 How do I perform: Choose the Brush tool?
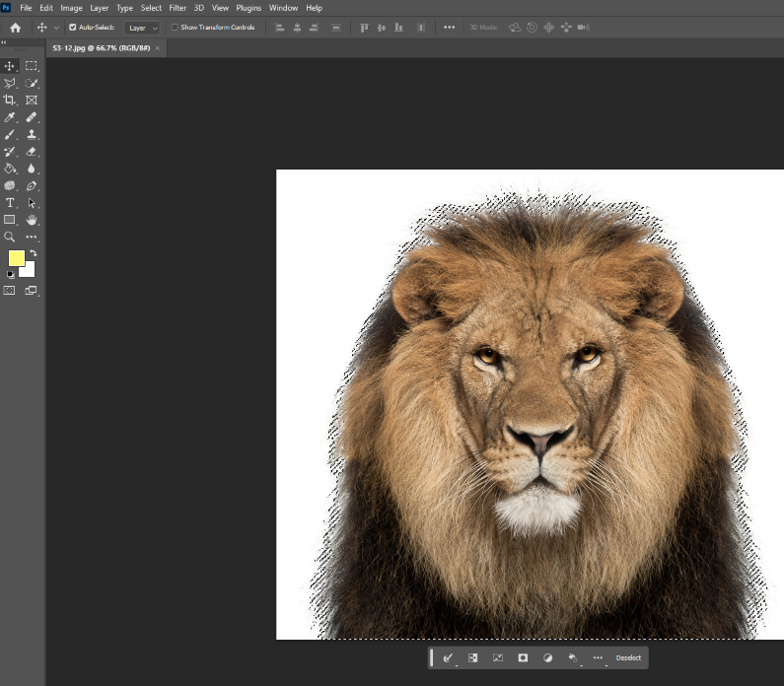coord(9,134)
